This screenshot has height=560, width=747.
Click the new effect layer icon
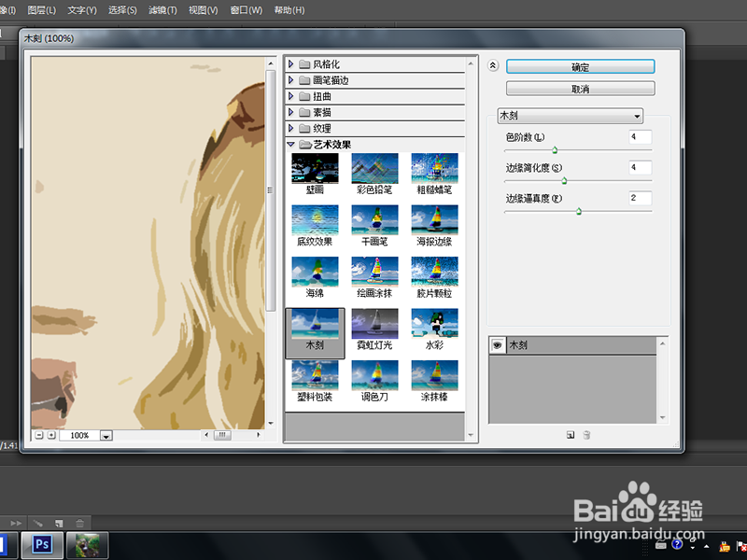(571, 435)
